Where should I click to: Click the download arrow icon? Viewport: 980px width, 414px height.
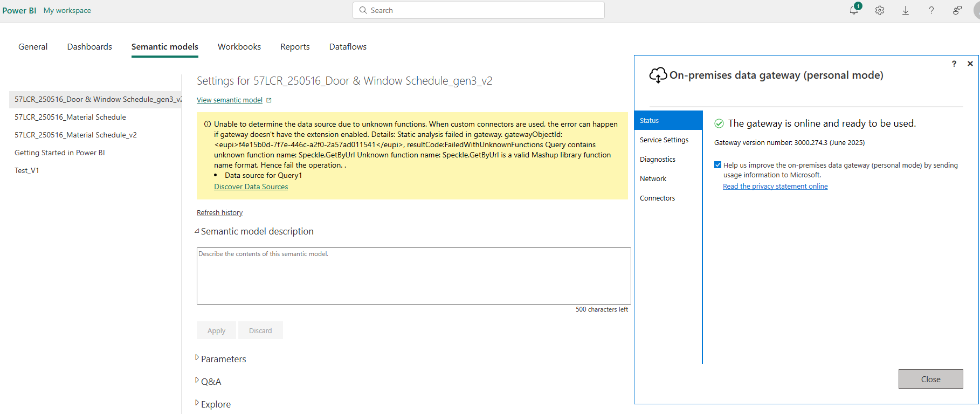click(906, 10)
